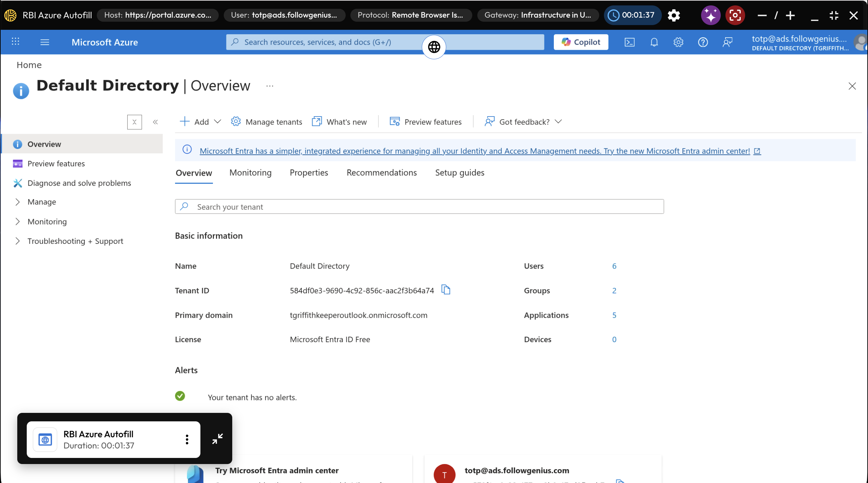Open Azure portal hamburger menu
The height and width of the screenshot is (483, 868).
[45, 42]
